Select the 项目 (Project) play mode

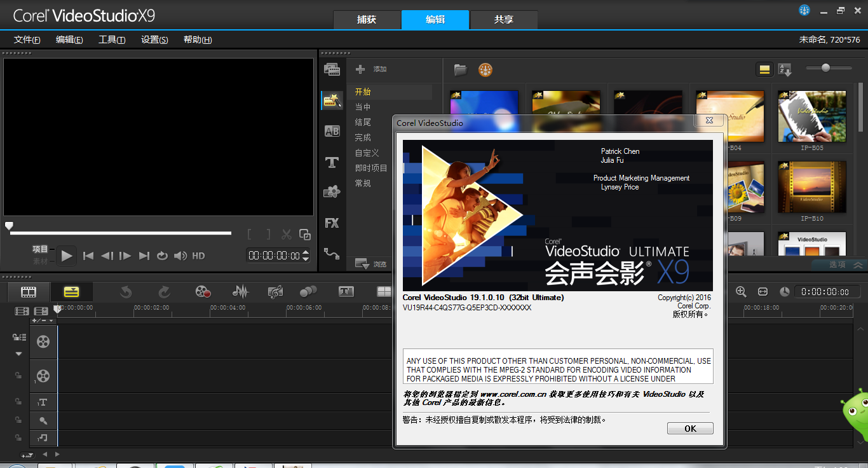pyautogui.click(x=40, y=249)
